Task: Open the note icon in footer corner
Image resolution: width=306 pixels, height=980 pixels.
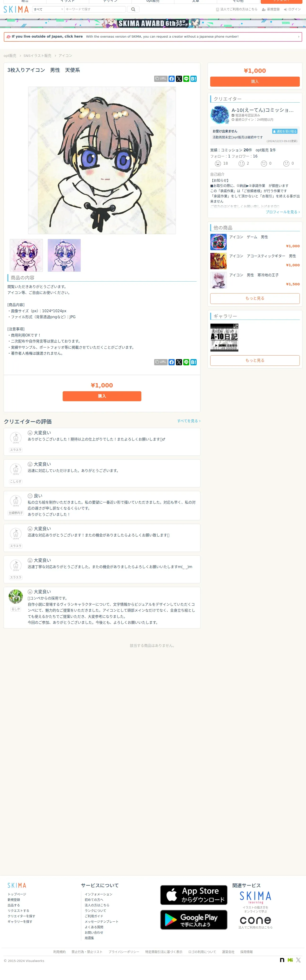Action: coord(282,960)
